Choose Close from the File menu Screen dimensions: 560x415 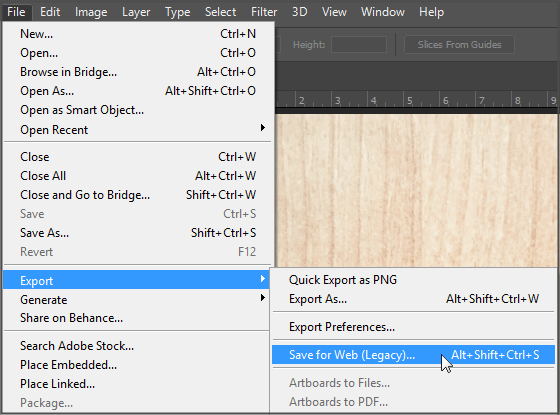pyautogui.click(x=138, y=157)
